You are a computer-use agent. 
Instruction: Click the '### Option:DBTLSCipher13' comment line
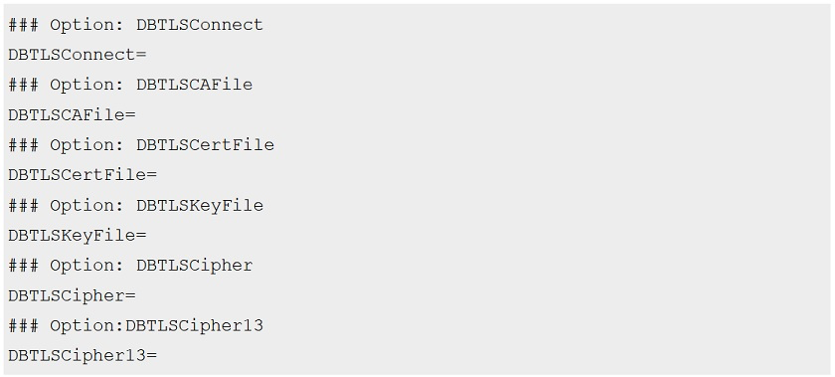tap(136, 326)
